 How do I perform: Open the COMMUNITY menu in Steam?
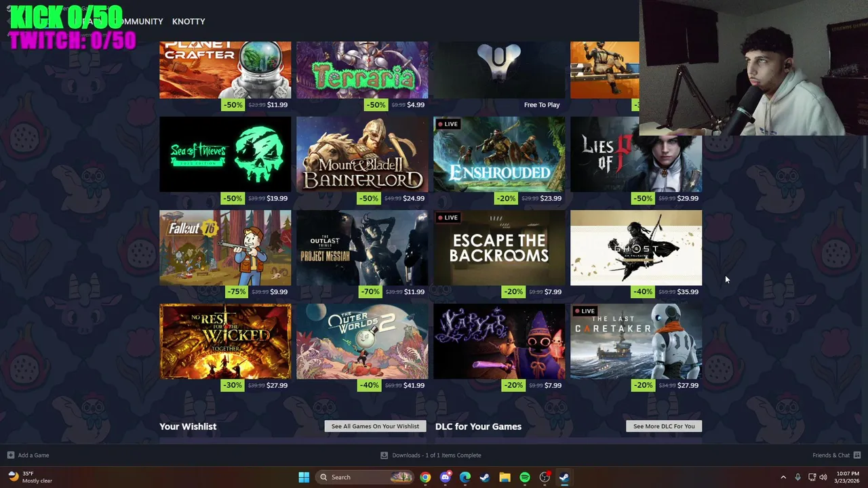click(139, 22)
